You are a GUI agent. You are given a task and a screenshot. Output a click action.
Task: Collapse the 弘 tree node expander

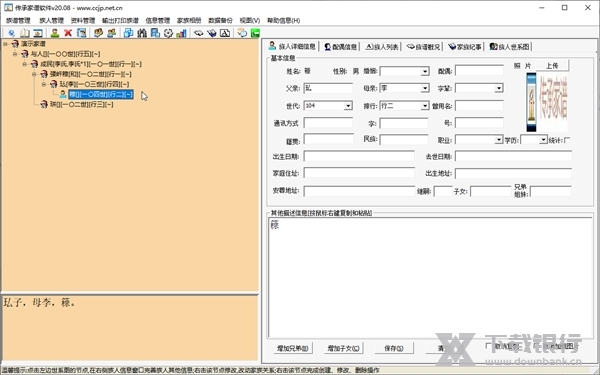pos(44,84)
